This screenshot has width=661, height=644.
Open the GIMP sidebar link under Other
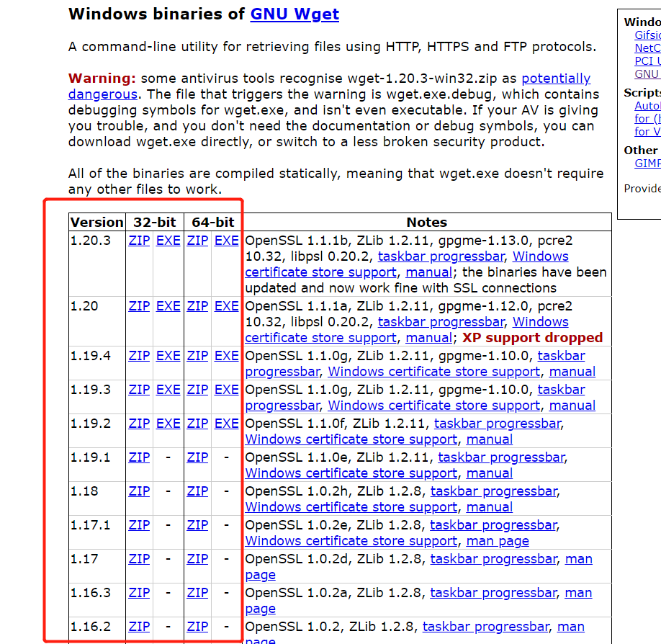coord(647,164)
